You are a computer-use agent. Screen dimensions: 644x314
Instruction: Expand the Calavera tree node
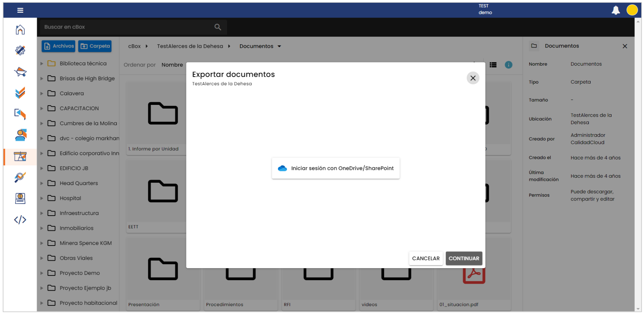click(x=42, y=93)
